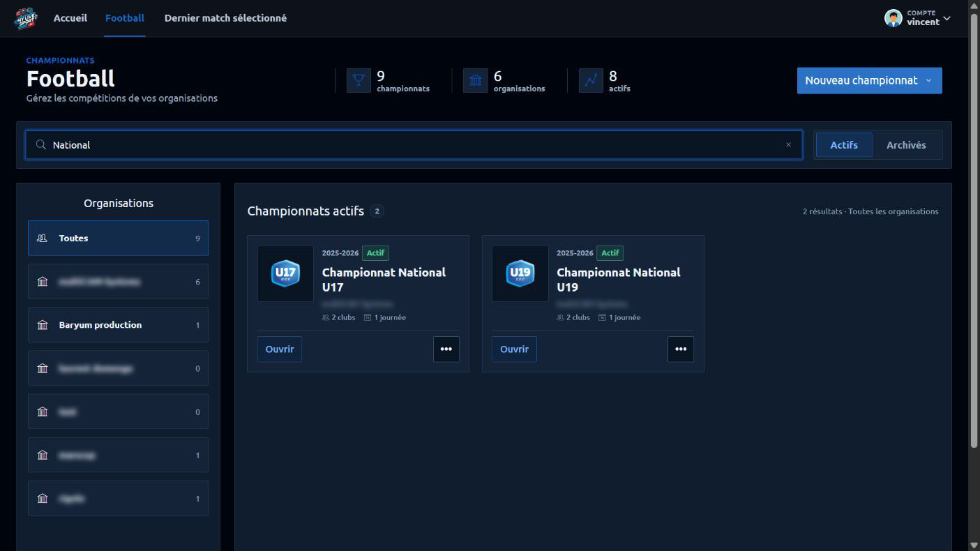The image size is (980, 551).
Task: Go to the Accueil page
Action: coord(70,18)
